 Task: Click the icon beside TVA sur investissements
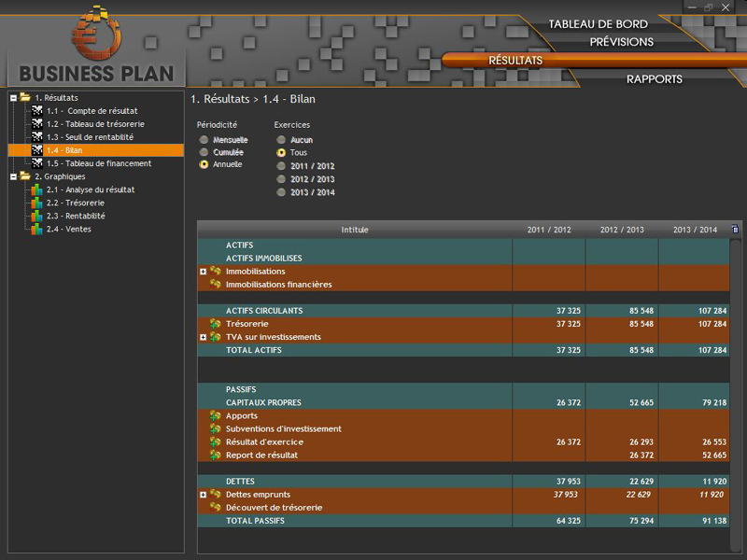pos(216,337)
